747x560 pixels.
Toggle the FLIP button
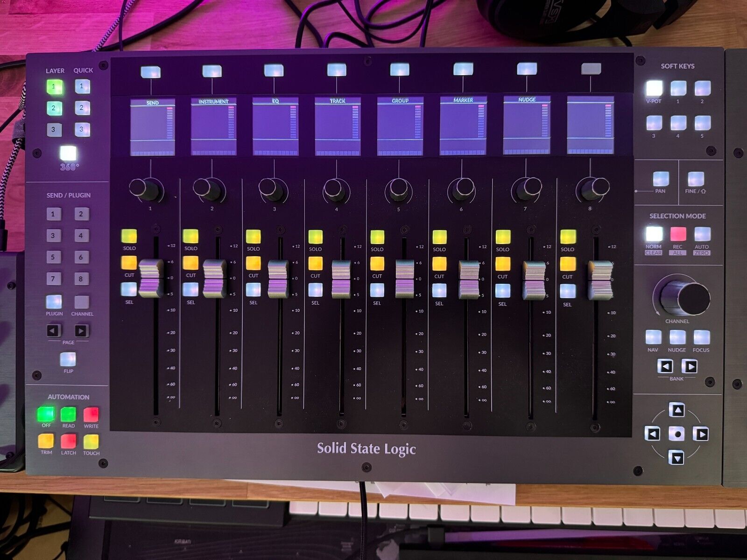[x=68, y=359]
